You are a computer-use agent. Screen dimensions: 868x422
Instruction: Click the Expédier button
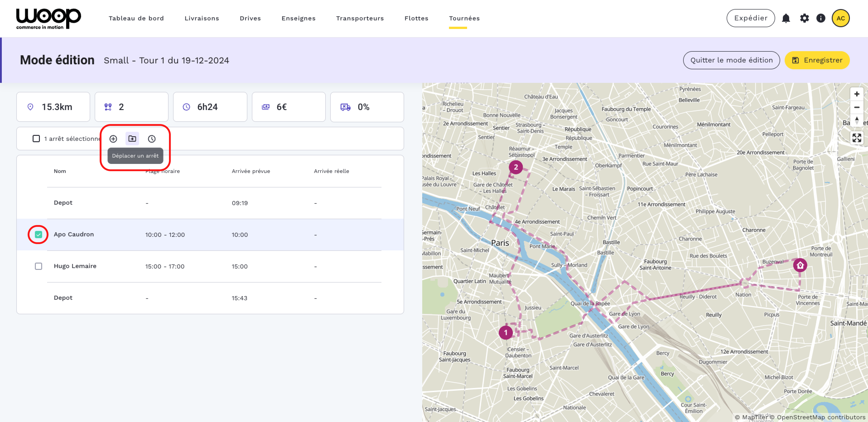[750, 18]
